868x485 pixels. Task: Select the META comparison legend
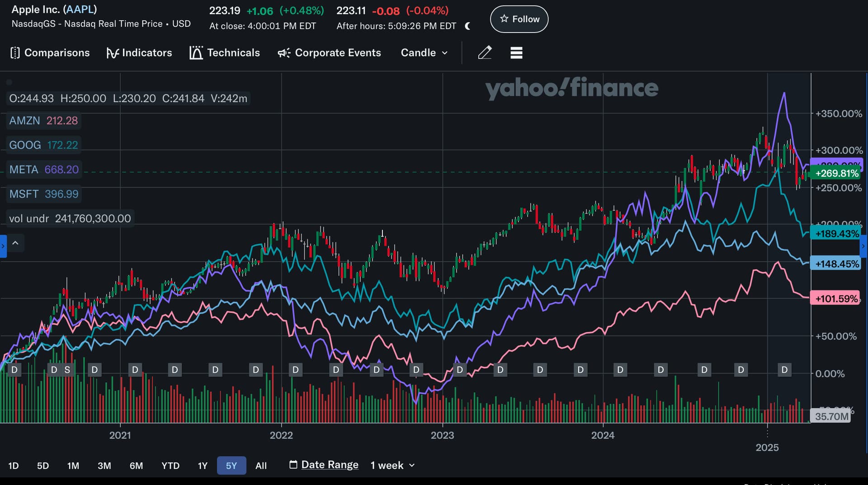(x=44, y=170)
